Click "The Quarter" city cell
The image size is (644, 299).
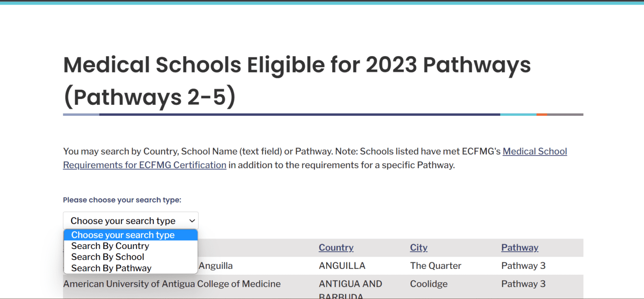pyautogui.click(x=436, y=265)
